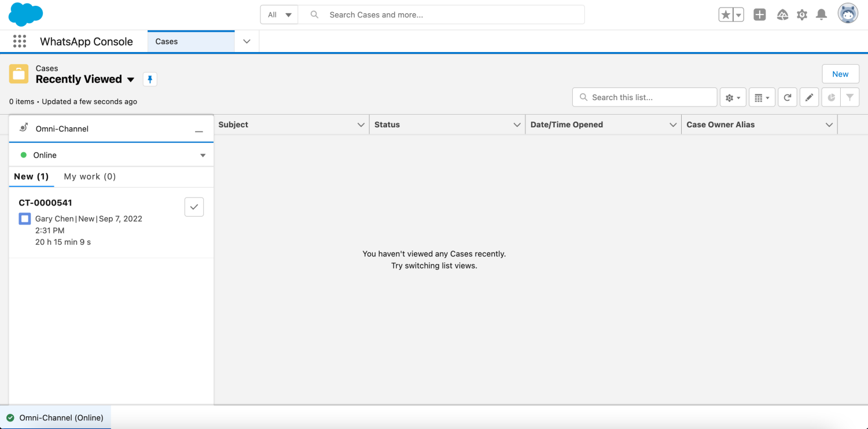The height and width of the screenshot is (429, 868).
Task: Open the Online status dropdown
Action: point(111,155)
